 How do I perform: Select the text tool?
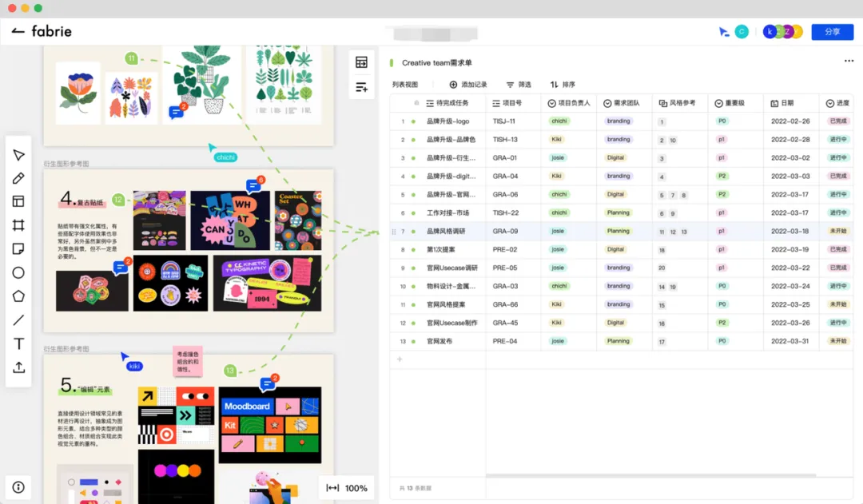pyautogui.click(x=18, y=344)
